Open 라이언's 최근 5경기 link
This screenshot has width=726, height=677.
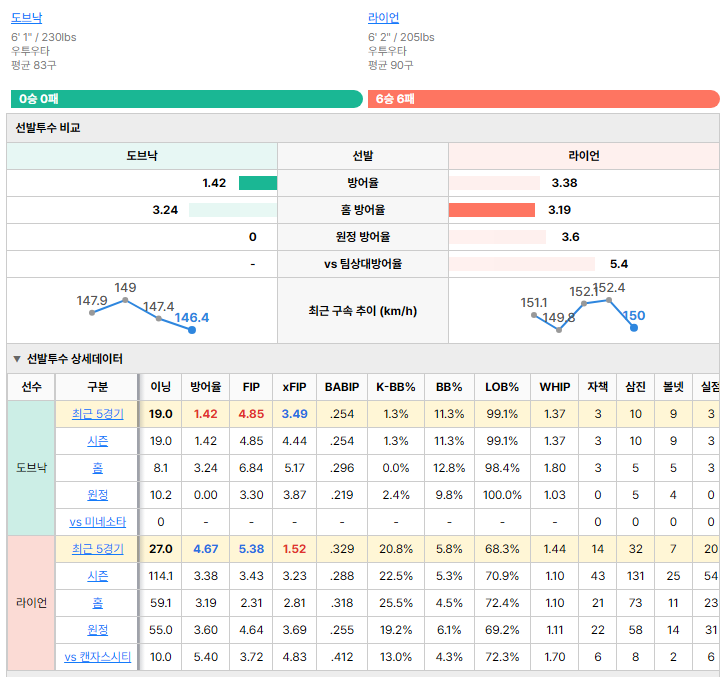(98, 549)
